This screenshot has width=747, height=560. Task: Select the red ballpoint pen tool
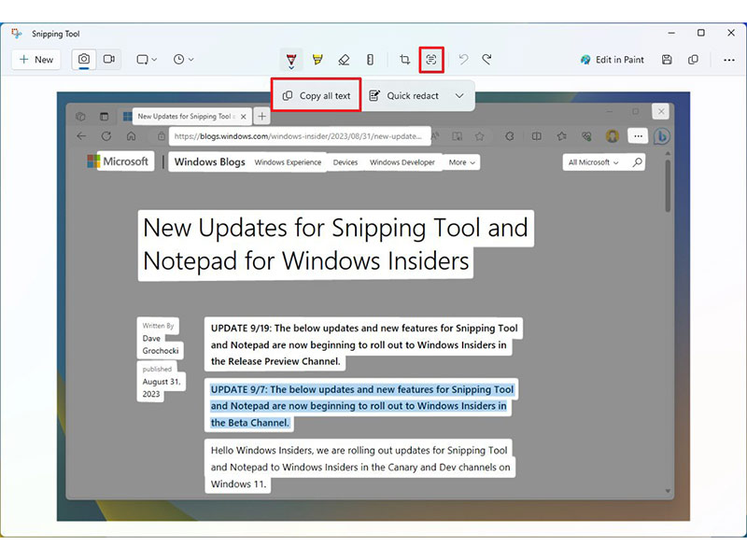(x=291, y=61)
